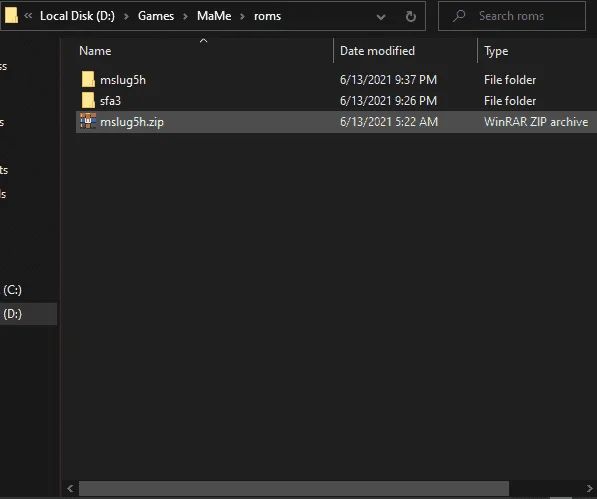Click the horizontal scrollbar left arrow
Image resolution: width=597 pixels, height=499 pixels.
pos(70,488)
